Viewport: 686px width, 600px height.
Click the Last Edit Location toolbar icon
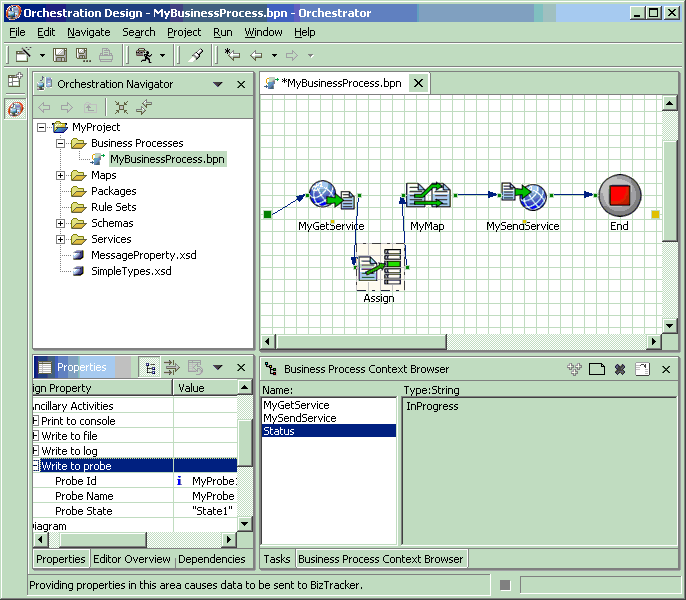[x=232, y=55]
